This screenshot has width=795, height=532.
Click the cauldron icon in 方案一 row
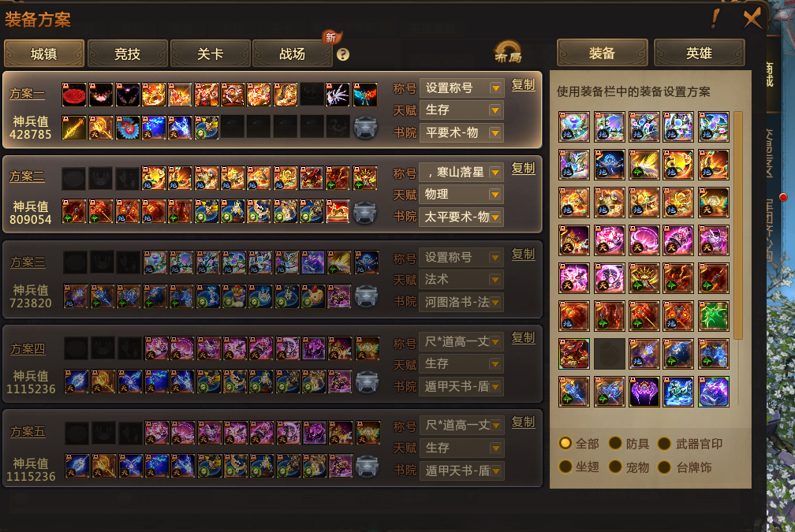tap(365, 127)
